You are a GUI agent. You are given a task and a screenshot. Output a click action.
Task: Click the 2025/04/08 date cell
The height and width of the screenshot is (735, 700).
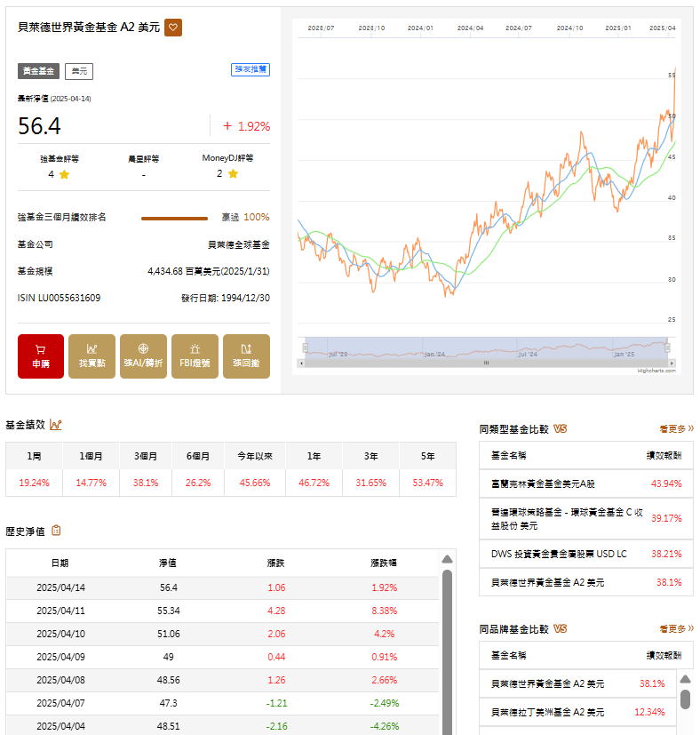coord(61,680)
